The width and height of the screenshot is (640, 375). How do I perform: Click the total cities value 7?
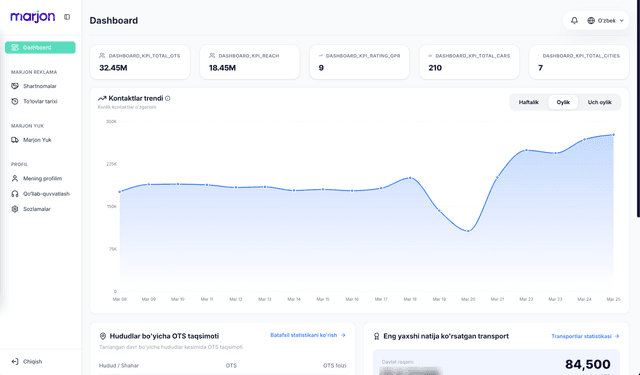(x=540, y=68)
